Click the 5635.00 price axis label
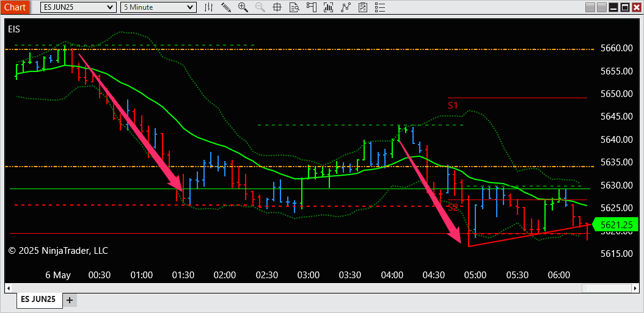The height and width of the screenshot is (313, 644). point(616,162)
